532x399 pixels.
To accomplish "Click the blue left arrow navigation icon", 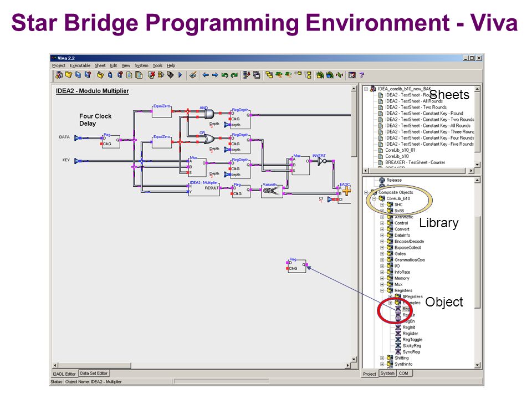I will (205, 75).
